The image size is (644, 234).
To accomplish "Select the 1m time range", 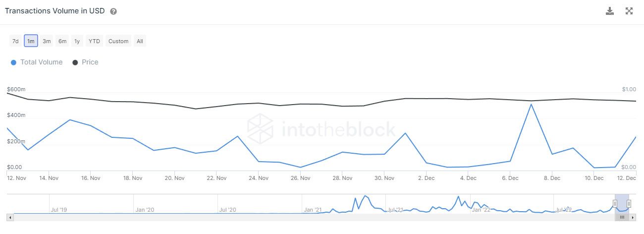I will tap(31, 41).
